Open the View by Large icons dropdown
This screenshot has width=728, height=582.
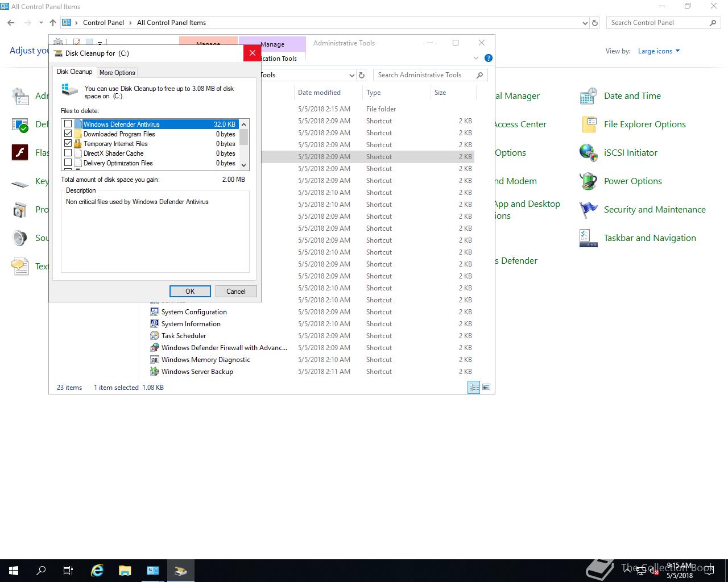(659, 51)
